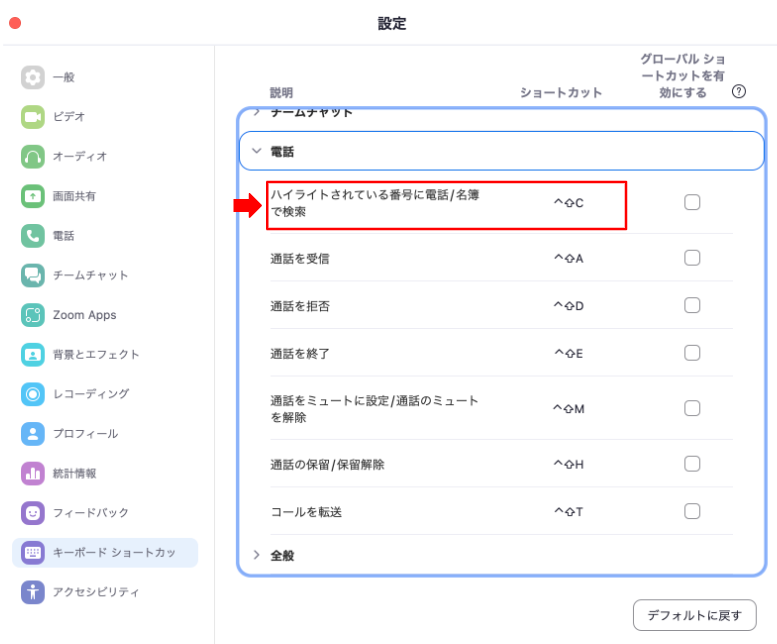
Task: Collapse the 電話 section chevron
Action: [x=256, y=151]
